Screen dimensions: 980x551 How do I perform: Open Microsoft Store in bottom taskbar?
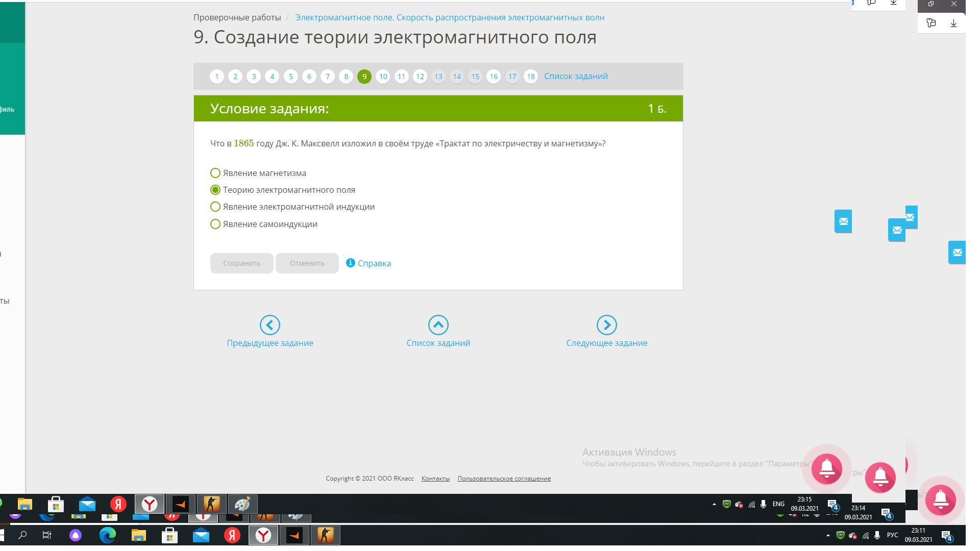click(169, 535)
